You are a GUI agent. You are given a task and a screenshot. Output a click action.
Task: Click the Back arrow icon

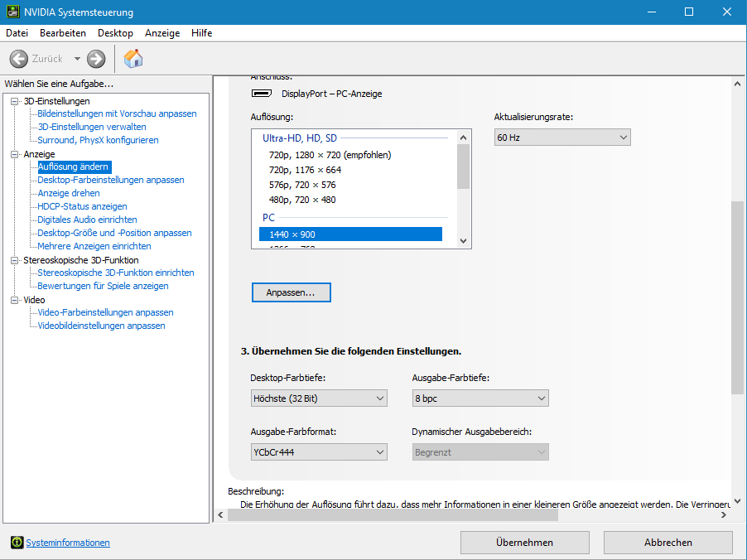pyautogui.click(x=19, y=59)
